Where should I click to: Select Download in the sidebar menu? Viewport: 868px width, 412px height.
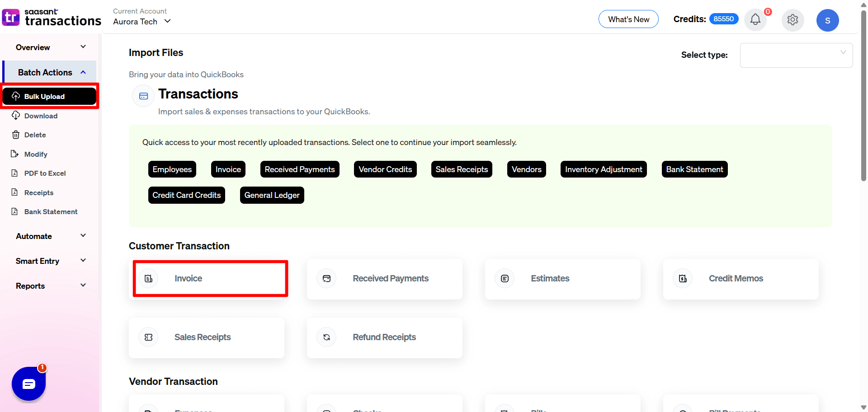(41, 116)
